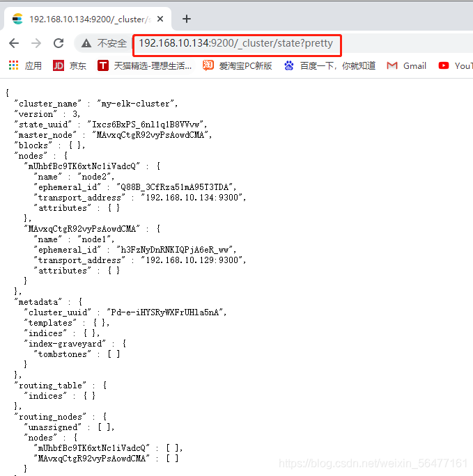Viewport: 473px width, 476px height.
Task: Click the "cluster_name" key text
Action: point(47,104)
